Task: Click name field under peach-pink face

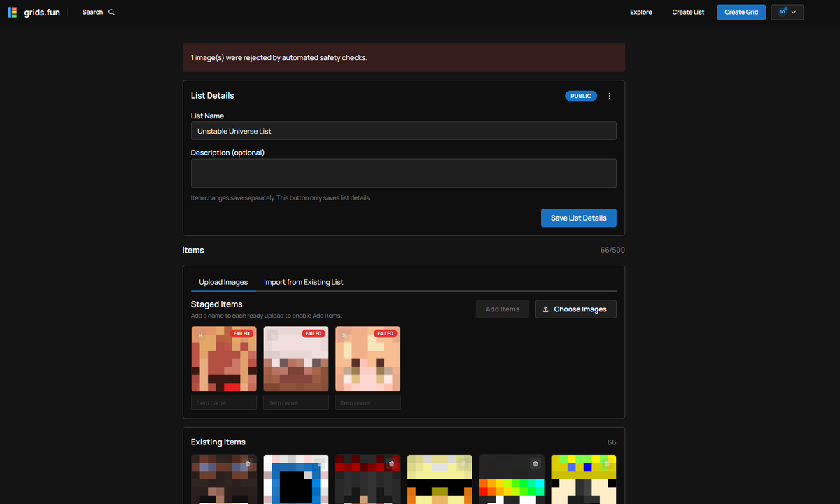Action: (368, 402)
